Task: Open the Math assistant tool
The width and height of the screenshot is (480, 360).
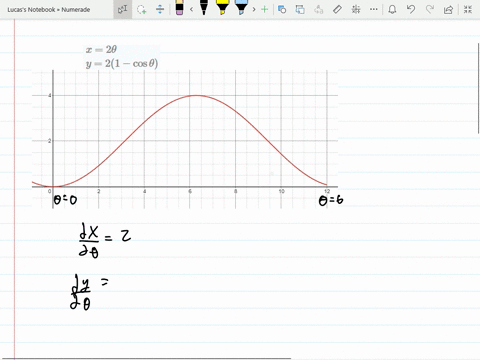Action: pos(356,9)
